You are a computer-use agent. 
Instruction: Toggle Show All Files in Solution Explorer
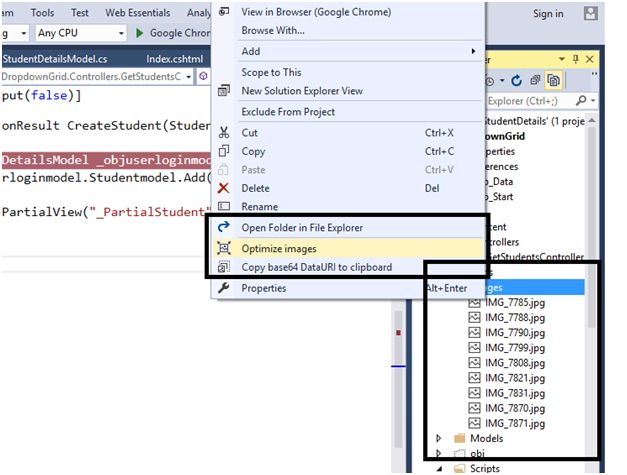pos(553,80)
